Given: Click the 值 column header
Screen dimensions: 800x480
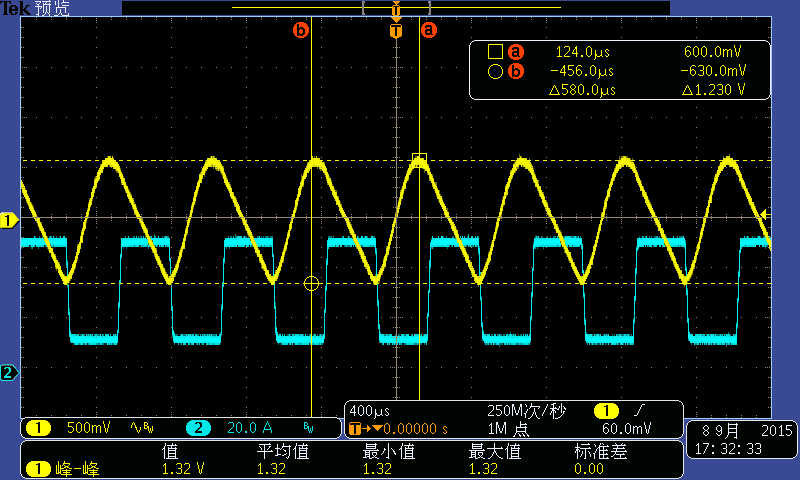Looking at the screenshot, I should tap(170, 451).
